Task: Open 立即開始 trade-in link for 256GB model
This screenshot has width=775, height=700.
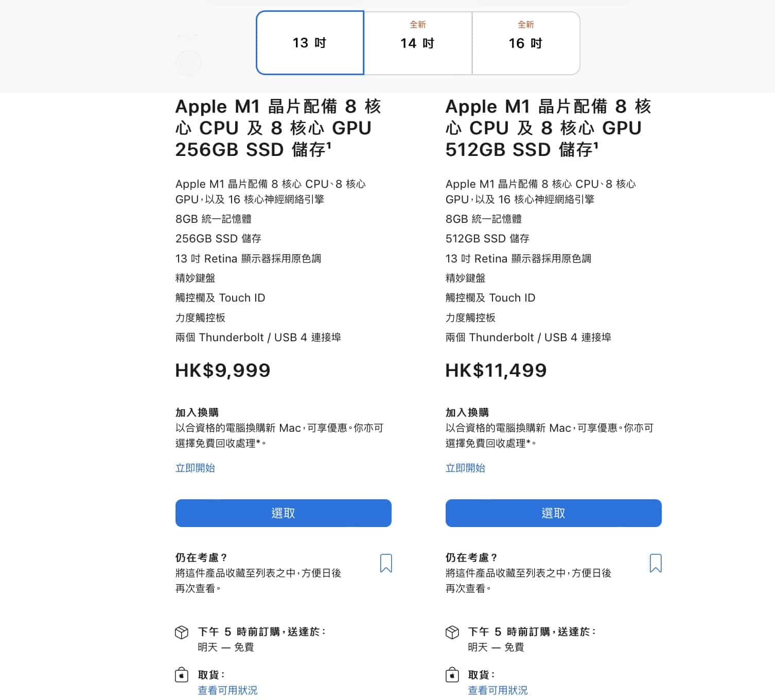Action: (x=195, y=468)
